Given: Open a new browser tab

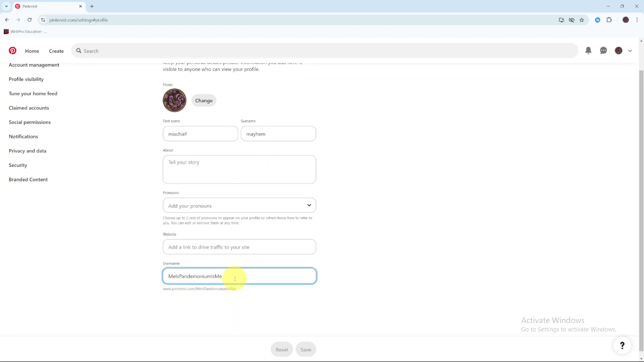Looking at the screenshot, I should pyautogui.click(x=92, y=6).
